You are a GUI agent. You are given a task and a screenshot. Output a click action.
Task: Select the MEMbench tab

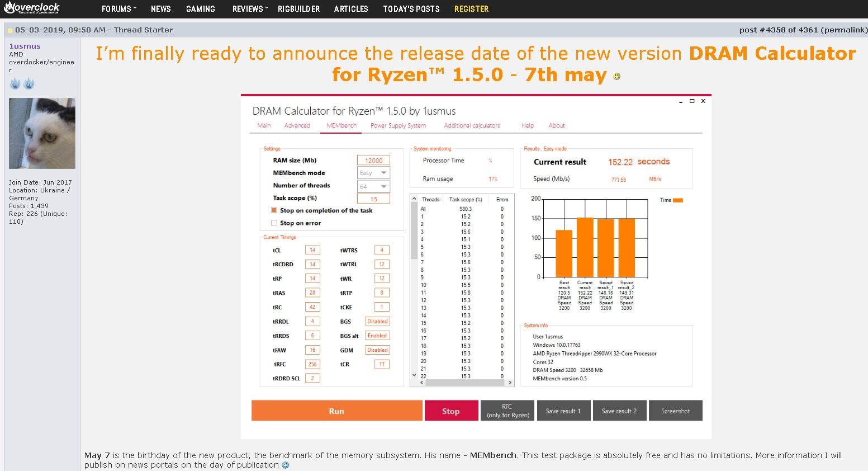341,125
